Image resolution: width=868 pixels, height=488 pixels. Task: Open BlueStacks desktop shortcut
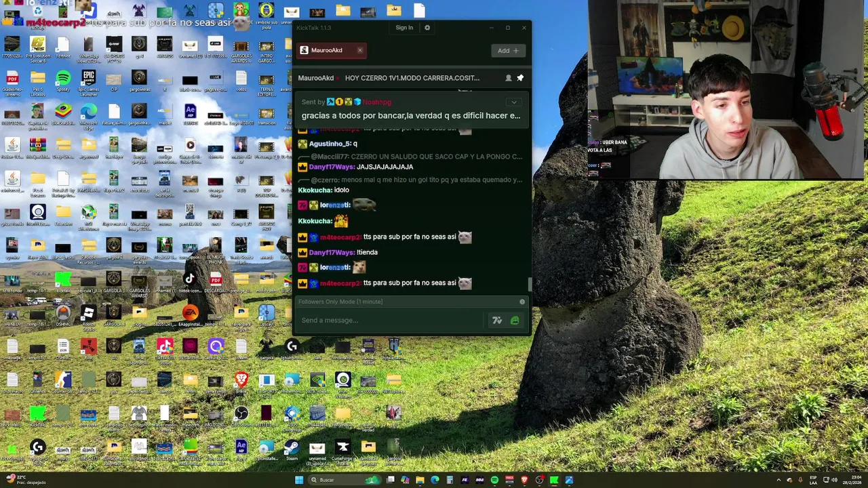(x=63, y=115)
